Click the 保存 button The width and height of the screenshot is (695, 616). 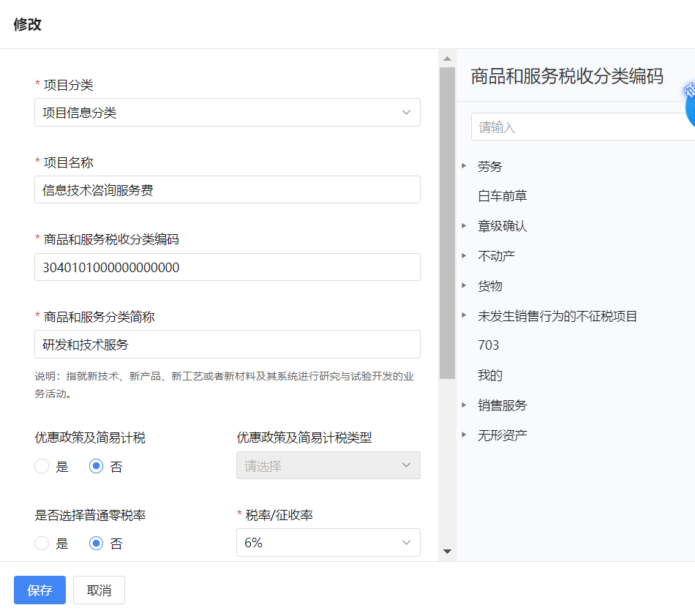pos(40,590)
